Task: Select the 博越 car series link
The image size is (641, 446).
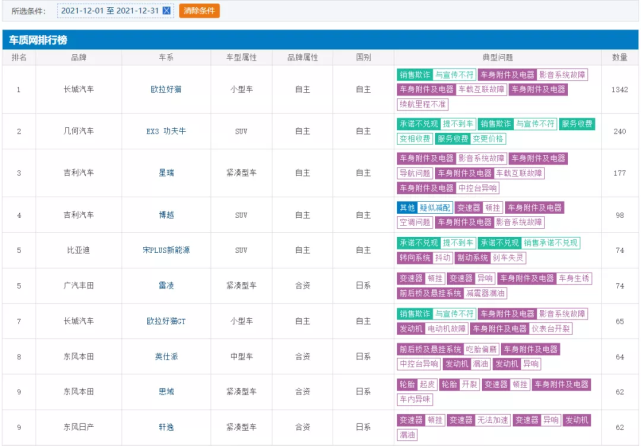Action: pos(164,215)
